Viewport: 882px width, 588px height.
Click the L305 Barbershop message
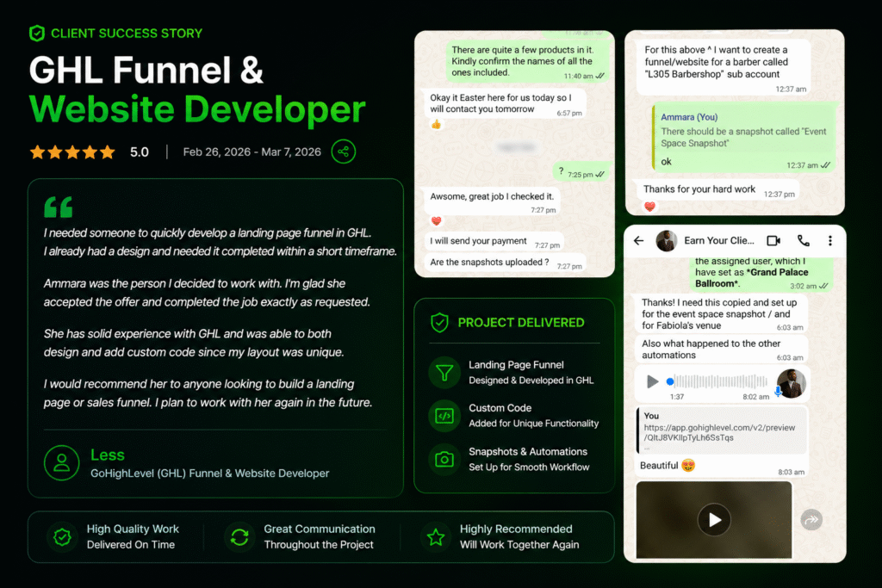click(x=724, y=67)
